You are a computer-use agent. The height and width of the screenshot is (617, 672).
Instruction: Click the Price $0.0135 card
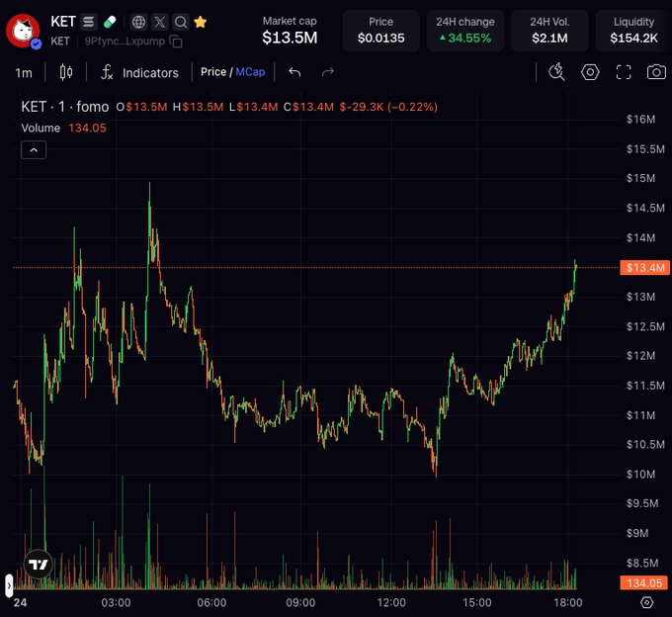point(381,31)
